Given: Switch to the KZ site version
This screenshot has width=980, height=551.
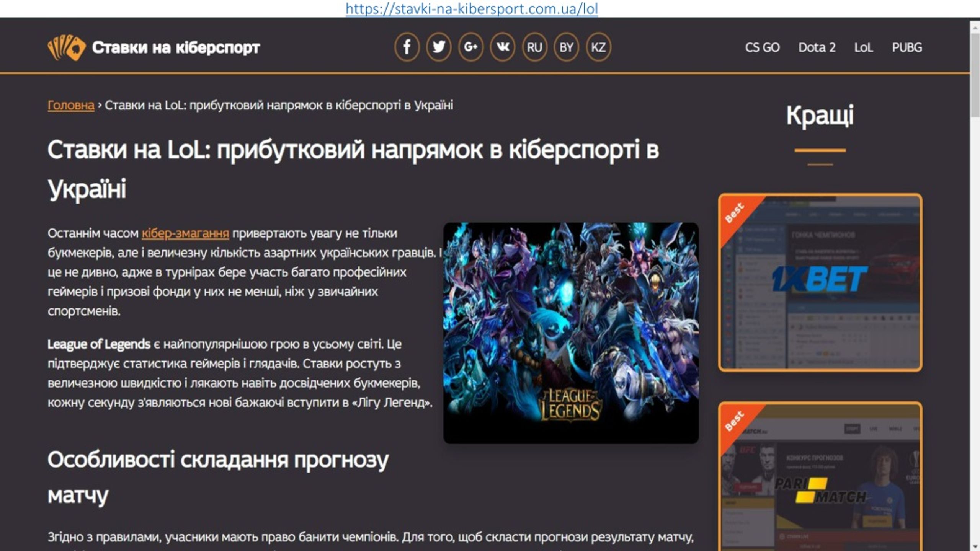Looking at the screenshot, I should [598, 47].
